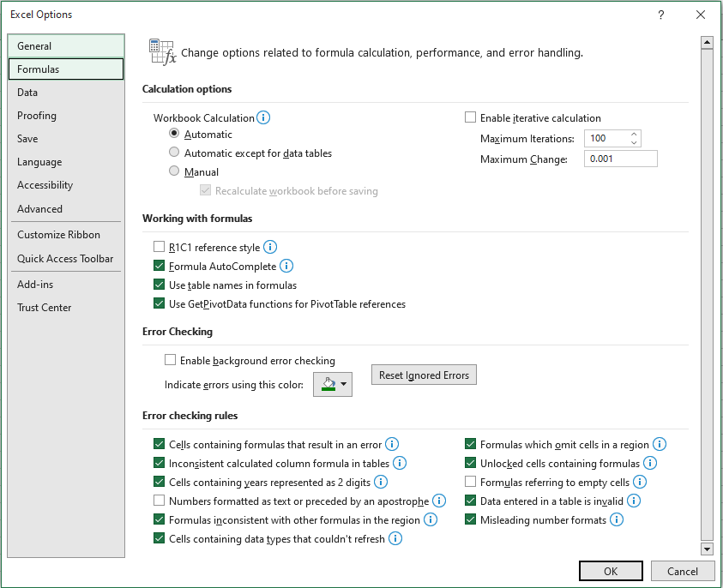Open the error indicator color dropdown
Screen dimensions: 723x588
[333, 384]
